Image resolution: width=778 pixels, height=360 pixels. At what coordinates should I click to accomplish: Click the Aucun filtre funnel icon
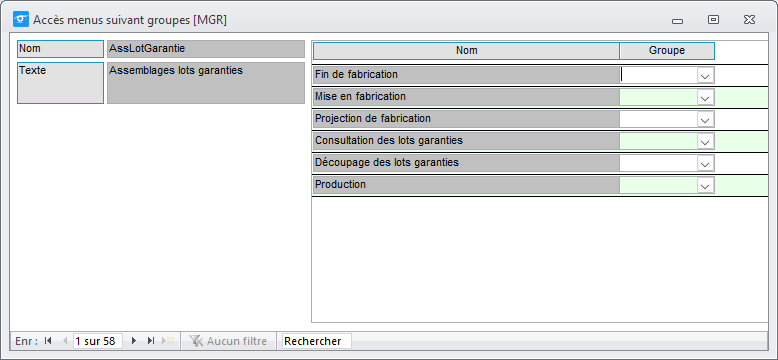click(196, 341)
